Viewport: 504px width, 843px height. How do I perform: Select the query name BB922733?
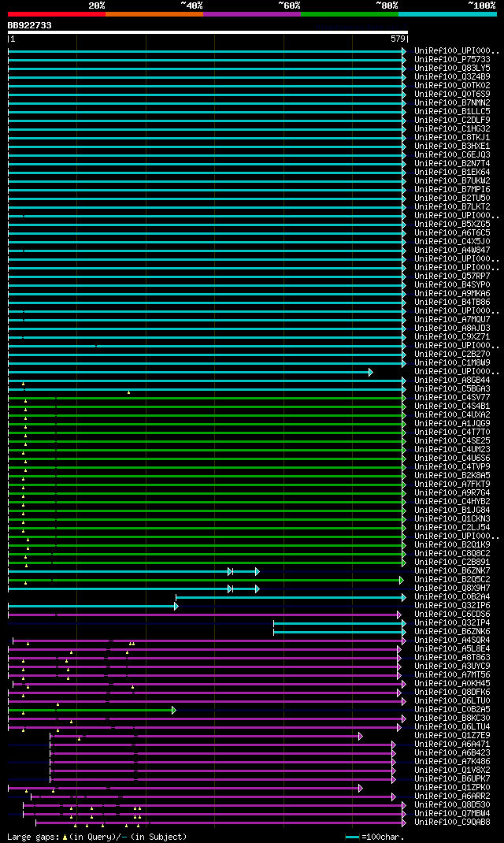click(30, 25)
